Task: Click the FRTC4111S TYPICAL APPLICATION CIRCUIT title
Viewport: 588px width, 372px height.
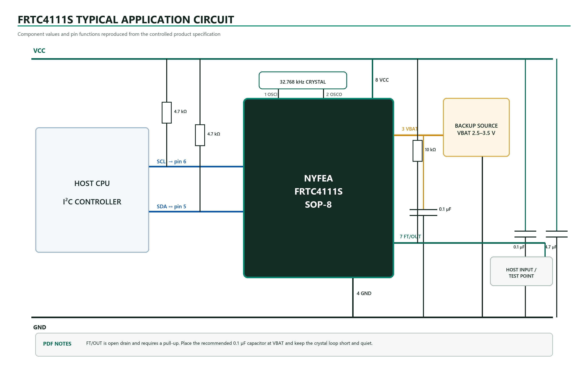Action: 126,20
